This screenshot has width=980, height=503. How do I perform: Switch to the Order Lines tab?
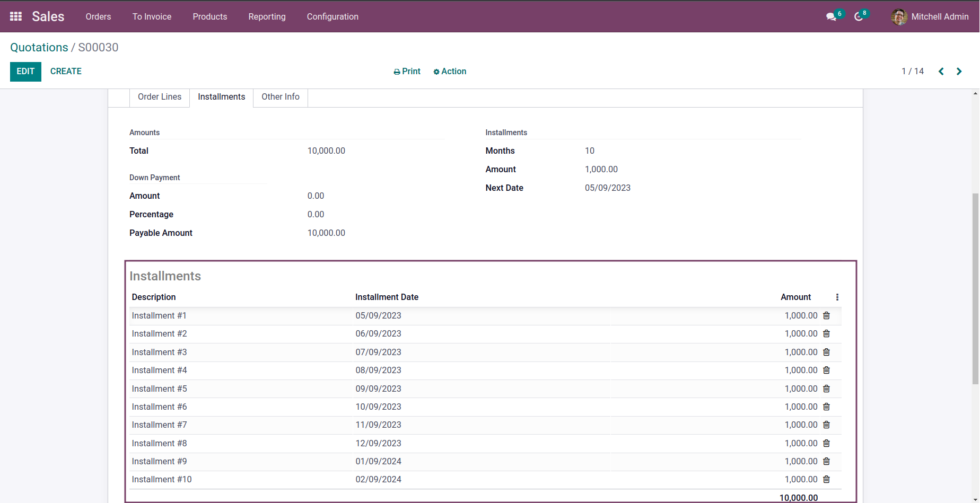[160, 97]
